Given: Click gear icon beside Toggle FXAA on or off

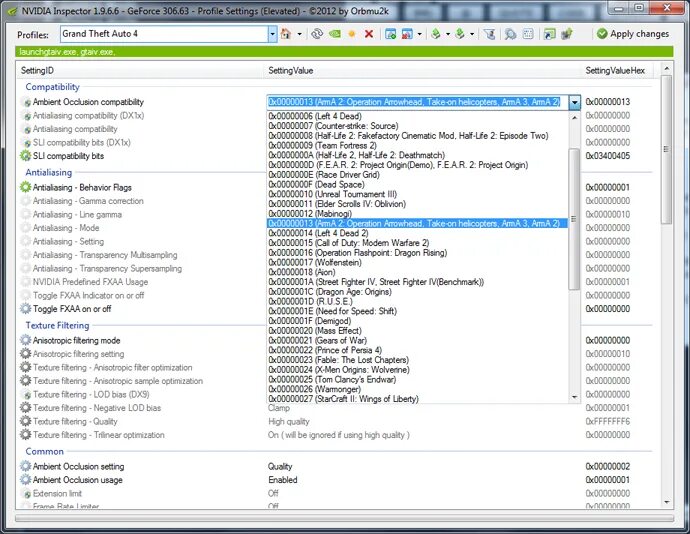Looking at the screenshot, I should 26,309.
